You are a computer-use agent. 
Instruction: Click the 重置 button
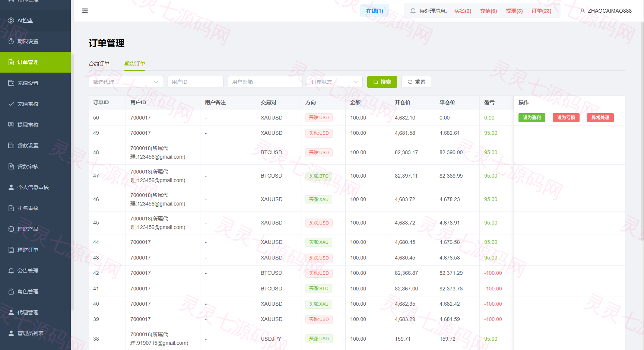pyautogui.click(x=416, y=82)
